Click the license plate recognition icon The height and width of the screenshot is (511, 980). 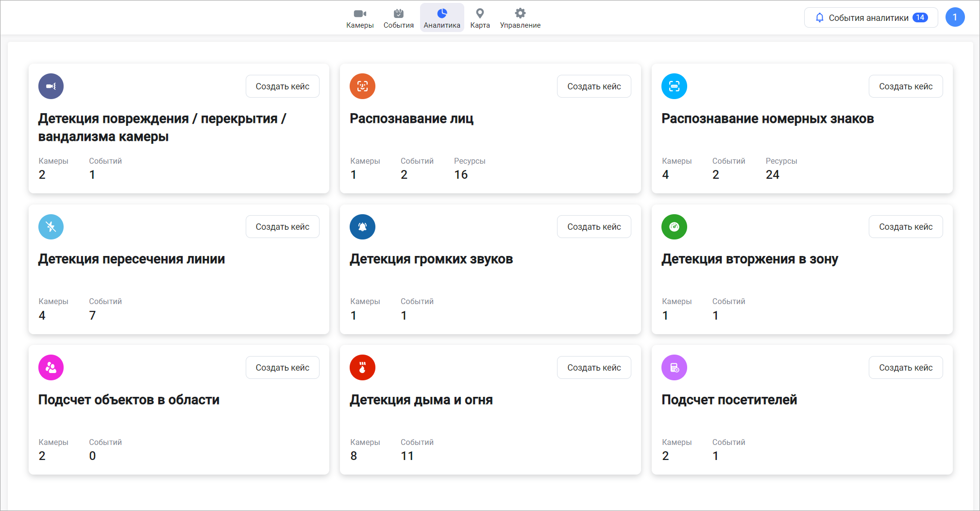coord(674,86)
